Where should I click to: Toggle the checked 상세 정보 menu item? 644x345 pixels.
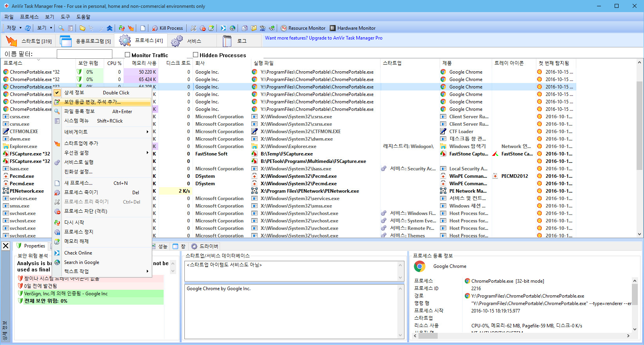(x=102, y=93)
